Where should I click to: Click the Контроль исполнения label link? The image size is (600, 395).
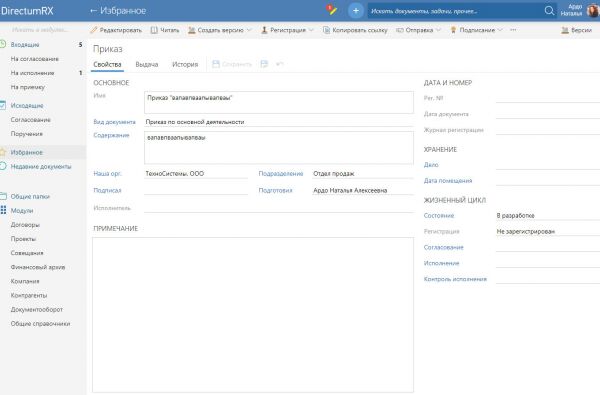click(x=455, y=279)
